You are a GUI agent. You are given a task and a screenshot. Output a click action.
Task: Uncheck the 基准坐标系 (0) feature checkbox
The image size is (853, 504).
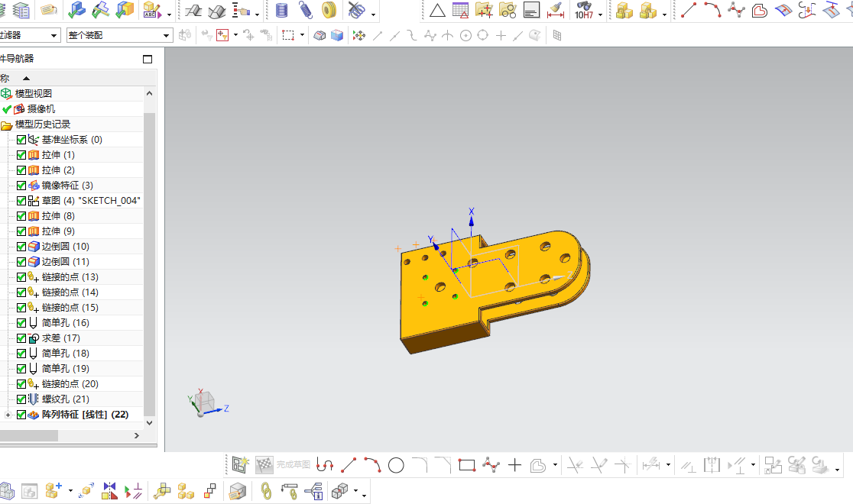point(21,140)
